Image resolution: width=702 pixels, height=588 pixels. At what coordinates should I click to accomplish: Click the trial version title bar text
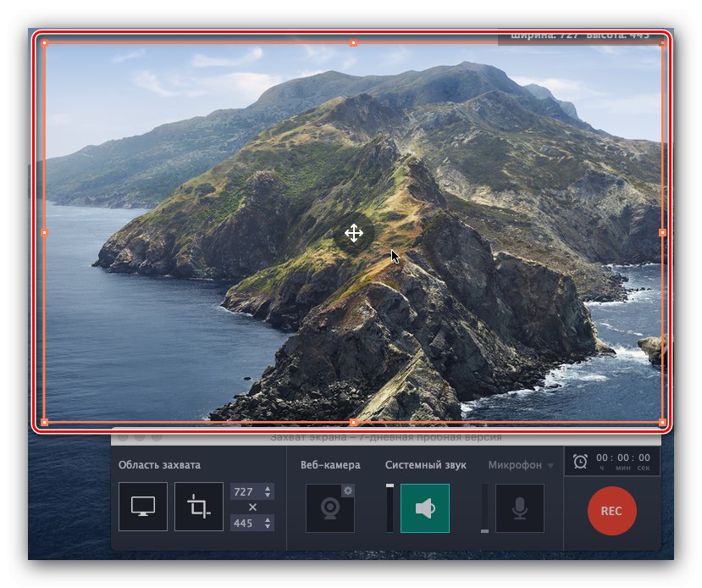387,437
